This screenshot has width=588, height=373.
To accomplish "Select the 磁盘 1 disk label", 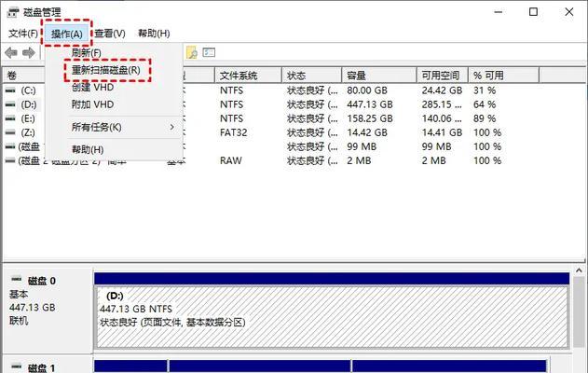I will tap(42, 367).
